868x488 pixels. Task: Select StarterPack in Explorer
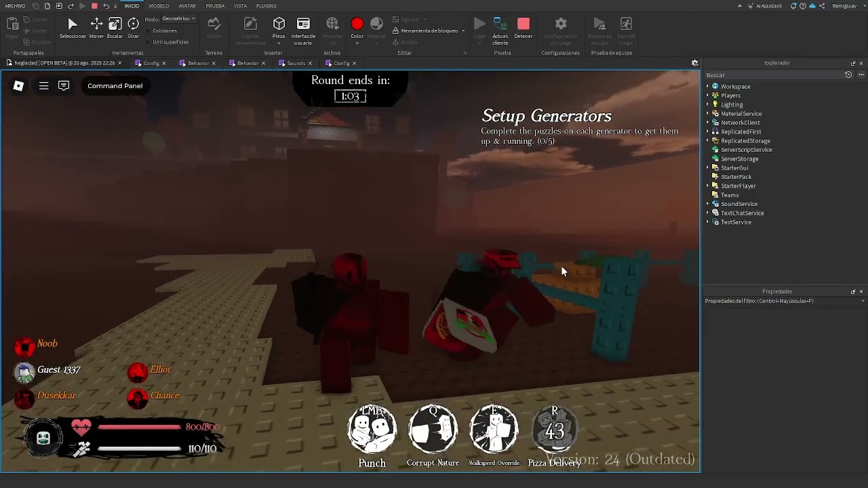coord(736,177)
